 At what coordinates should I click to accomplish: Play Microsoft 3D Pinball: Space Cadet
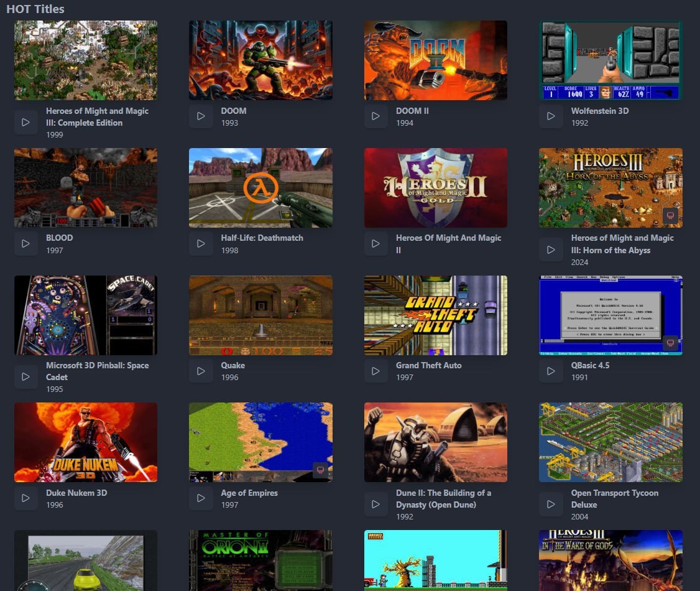click(x=26, y=376)
